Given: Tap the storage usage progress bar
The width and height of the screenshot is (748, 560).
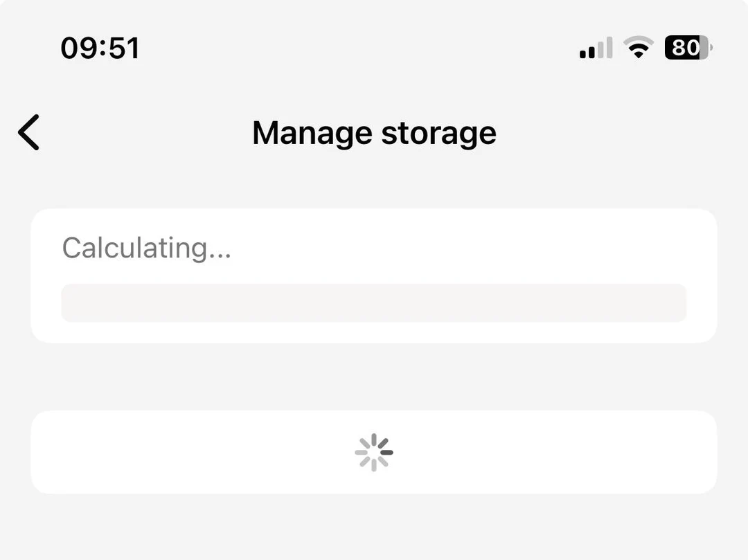Looking at the screenshot, I should (373, 302).
